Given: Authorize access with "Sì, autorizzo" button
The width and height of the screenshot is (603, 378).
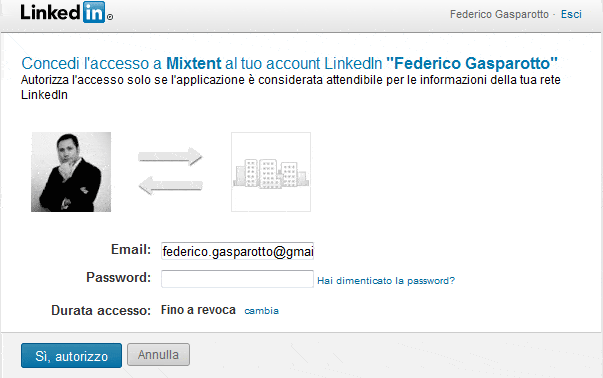Looking at the screenshot, I should coord(72,356).
